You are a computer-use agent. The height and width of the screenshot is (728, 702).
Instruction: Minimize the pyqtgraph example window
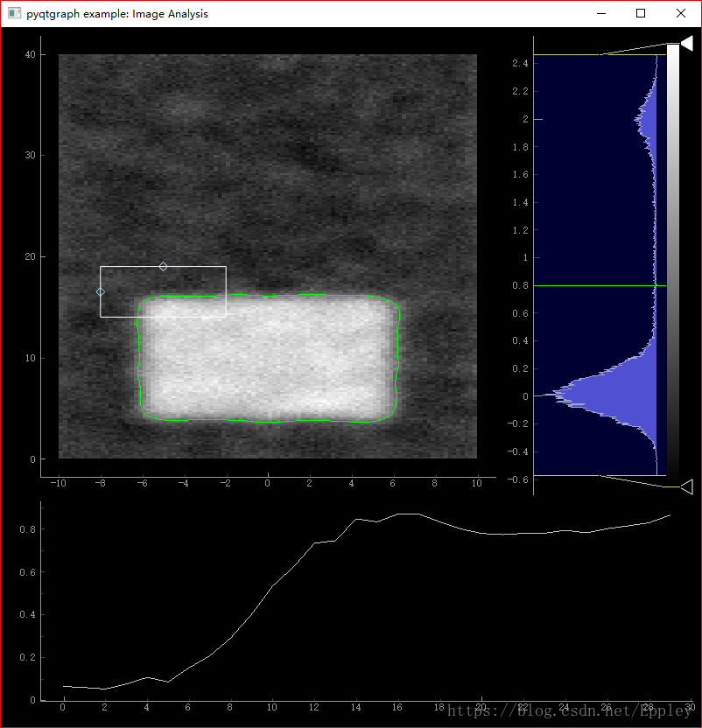coord(601,13)
